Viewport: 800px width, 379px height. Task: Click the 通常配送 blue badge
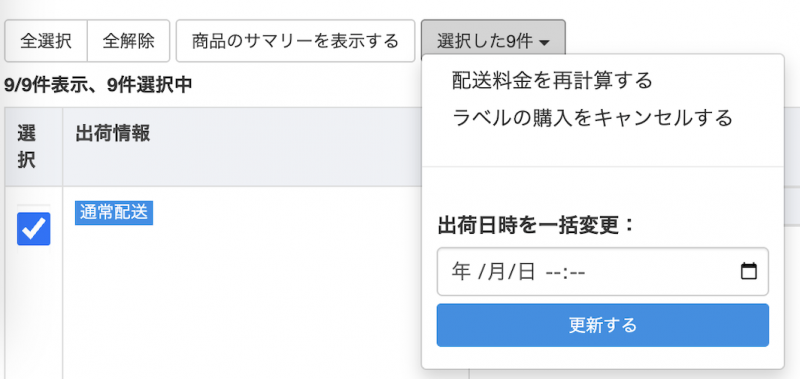click(x=114, y=213)
